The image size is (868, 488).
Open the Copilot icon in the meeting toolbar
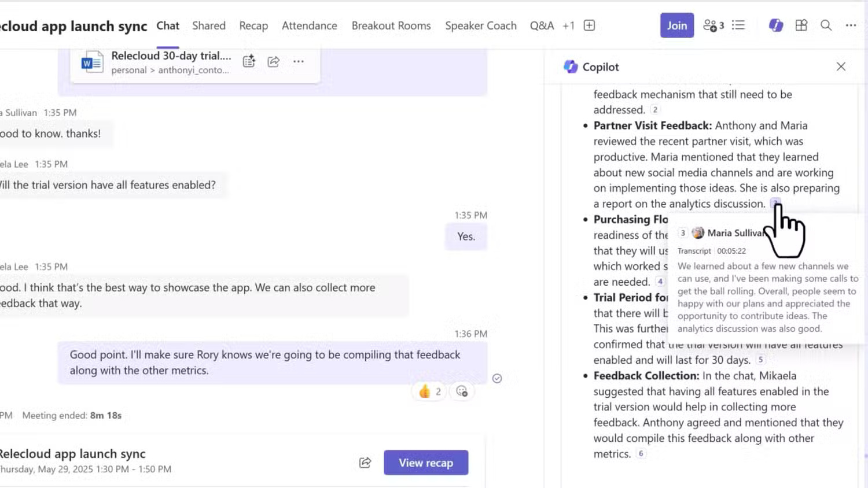click(776, 25)
